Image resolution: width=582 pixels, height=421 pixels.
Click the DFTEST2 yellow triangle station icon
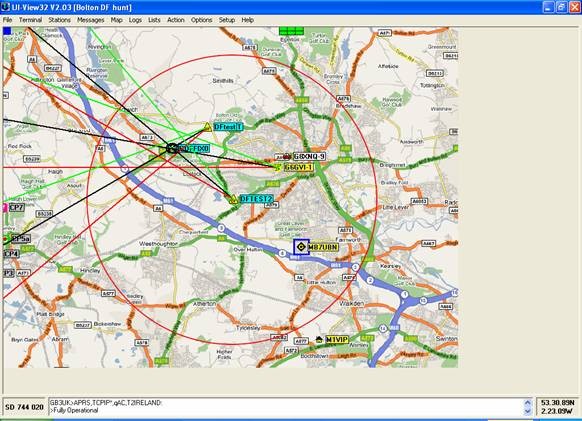(233, 199)
